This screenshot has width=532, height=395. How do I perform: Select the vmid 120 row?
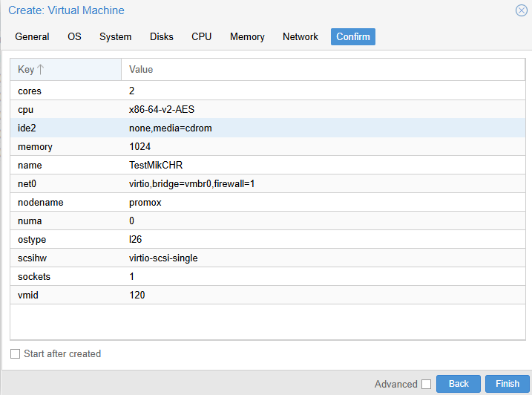pos(268,296)
